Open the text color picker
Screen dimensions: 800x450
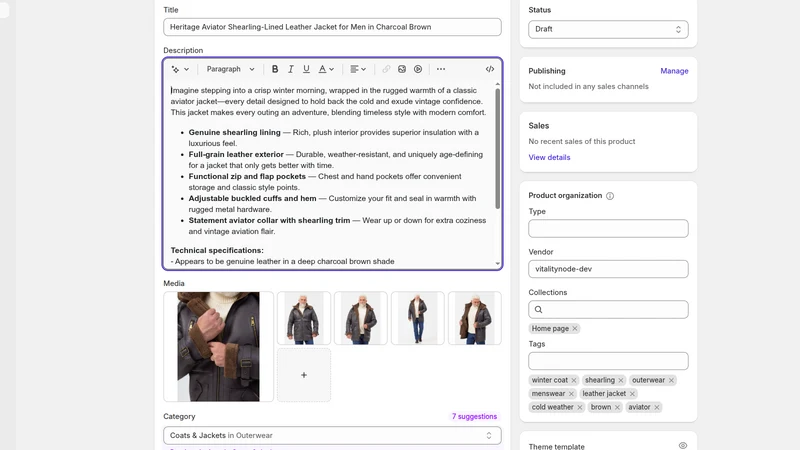click(x=326, y=69)
